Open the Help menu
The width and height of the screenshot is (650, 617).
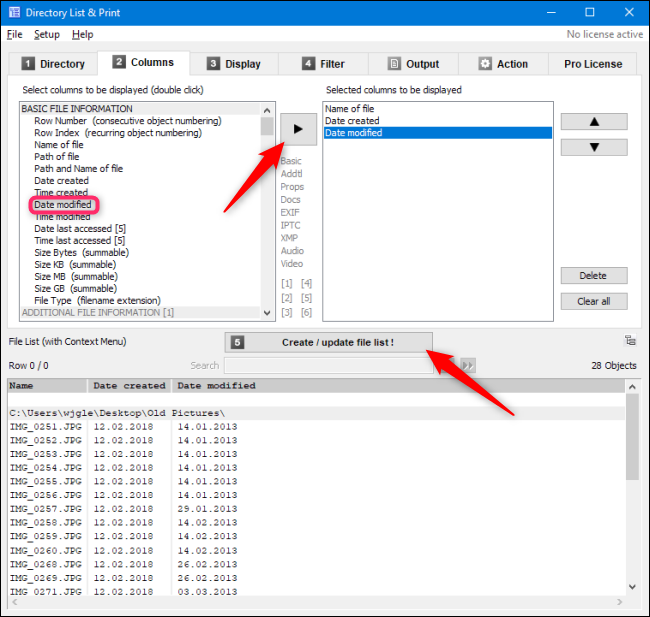(x=82, y=34)
